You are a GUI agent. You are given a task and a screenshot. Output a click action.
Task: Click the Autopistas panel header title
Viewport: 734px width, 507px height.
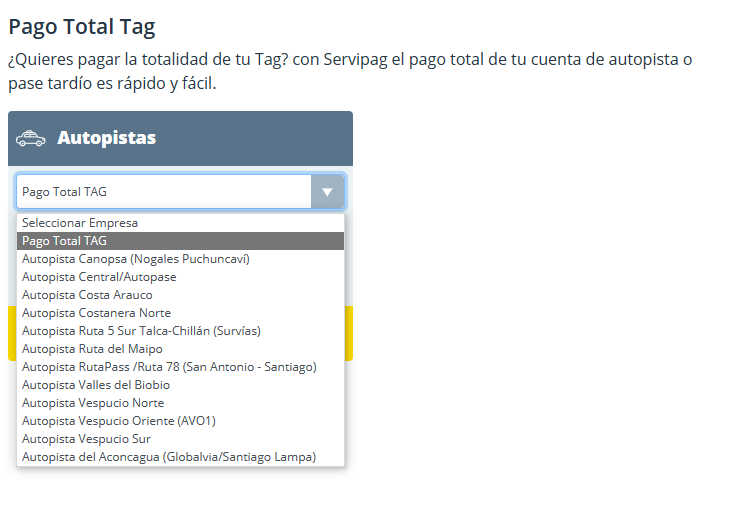[x=106, y=138]
